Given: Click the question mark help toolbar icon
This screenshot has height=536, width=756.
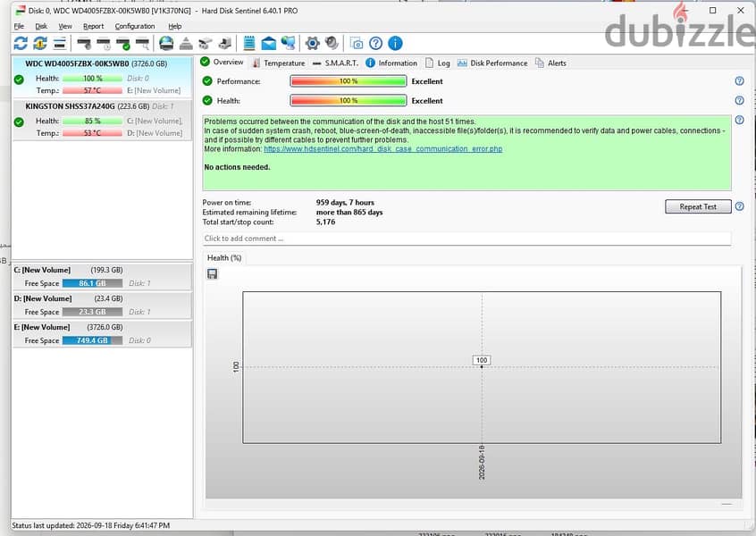Looking at the screenshot, I should click(x=375, y=44).
